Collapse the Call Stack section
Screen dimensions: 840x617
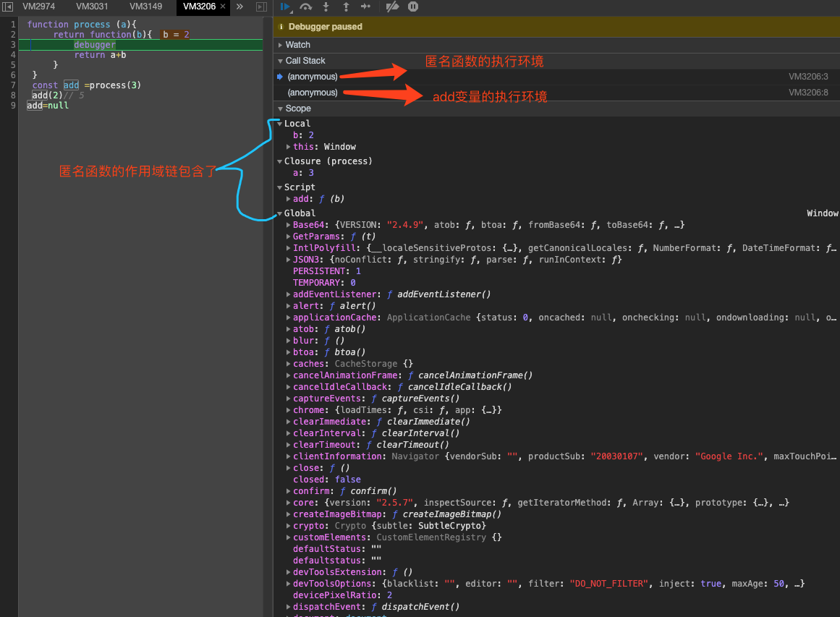pyautogui.click(x=305, y=61)
